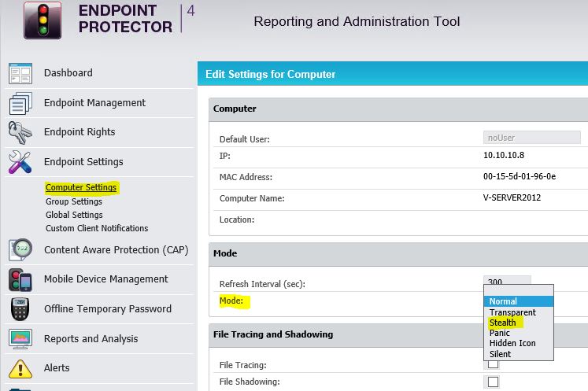
Task: Click the Alerts warning triangle icon
Action: pos(20,368)
